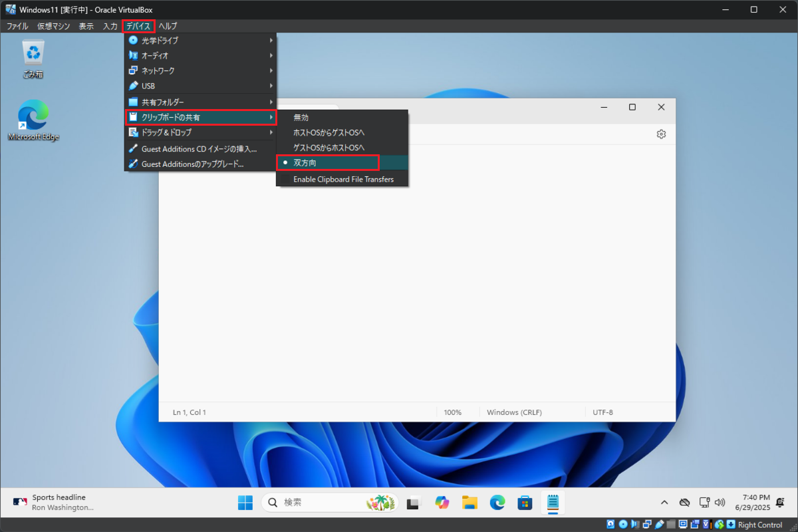This screenshot has height=532, width=798.
Task: Maximize the Notepad window
Action: (x=632, y=107)
